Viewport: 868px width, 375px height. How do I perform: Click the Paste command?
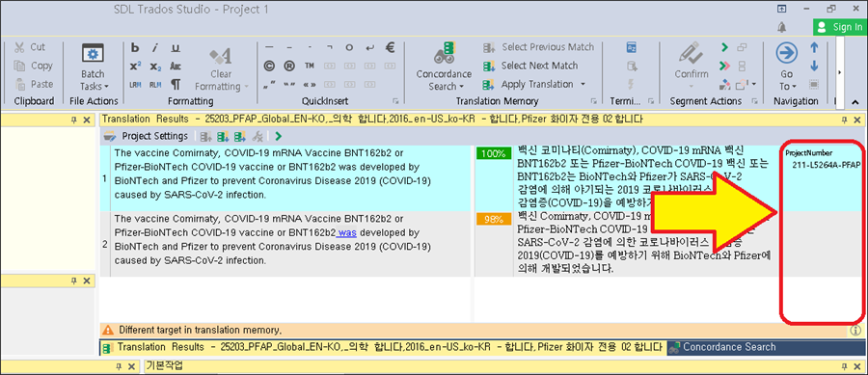tap(34, 85)
